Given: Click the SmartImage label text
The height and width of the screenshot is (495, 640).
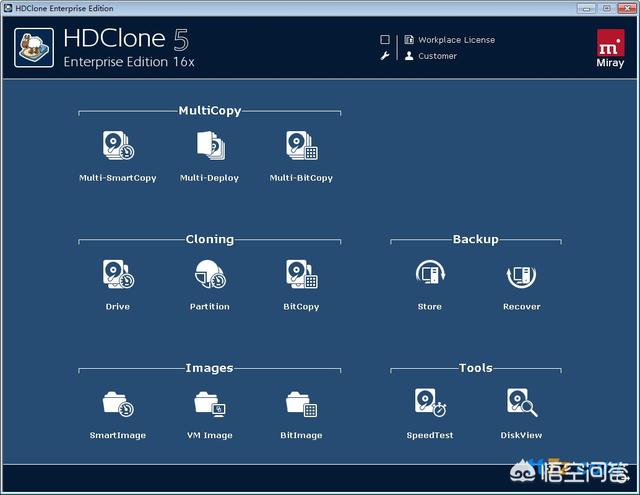Looking at the screenshot, I should tap(118, 435).
